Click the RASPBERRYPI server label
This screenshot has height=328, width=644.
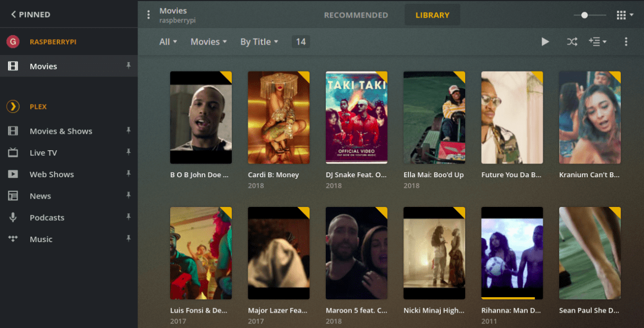53,42
